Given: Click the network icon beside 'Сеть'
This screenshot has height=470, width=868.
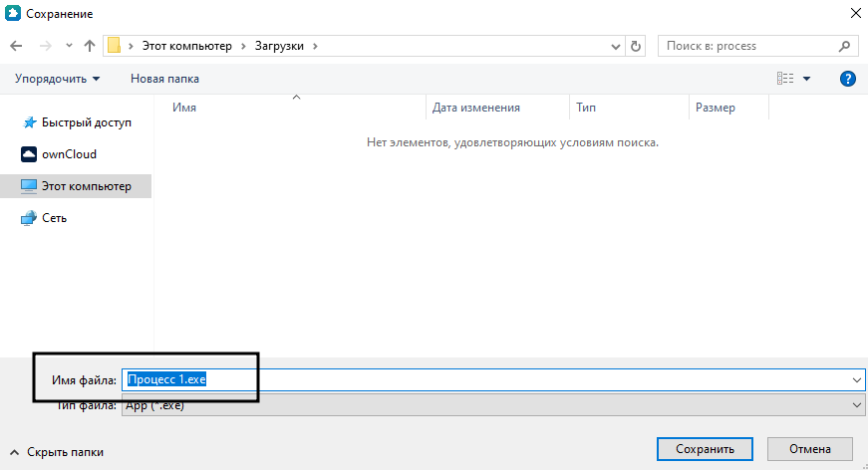Looking at the screenshot, I should [29, 218].
